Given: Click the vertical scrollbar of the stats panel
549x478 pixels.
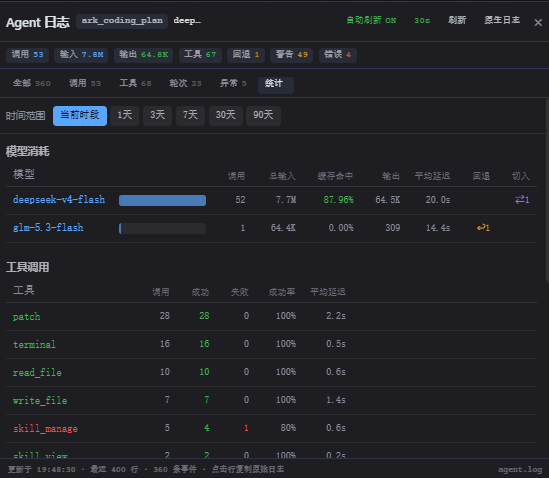Looking at the screenshot, I should pyautogui.click(x=547, y=191).
